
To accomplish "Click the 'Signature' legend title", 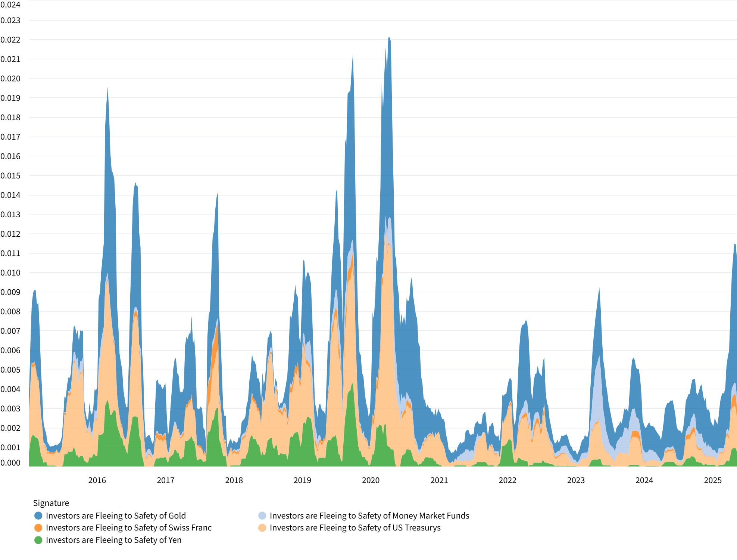I will pos(51,503).
